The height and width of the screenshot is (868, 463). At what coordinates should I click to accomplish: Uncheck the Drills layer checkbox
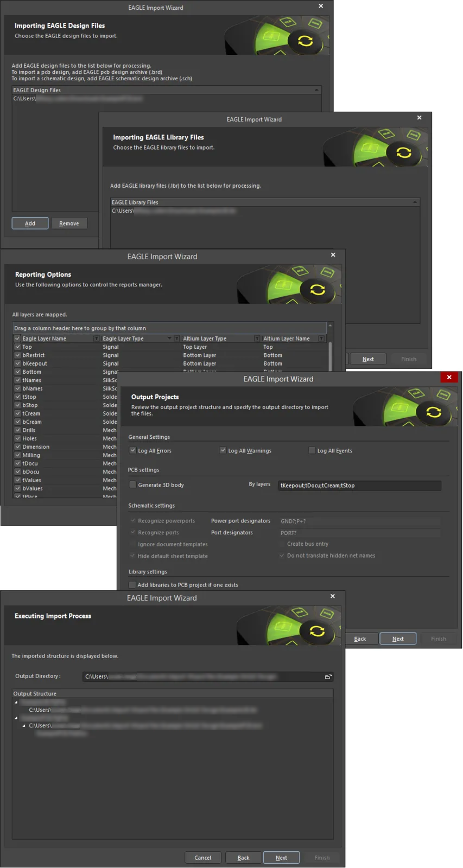(17, 430)
